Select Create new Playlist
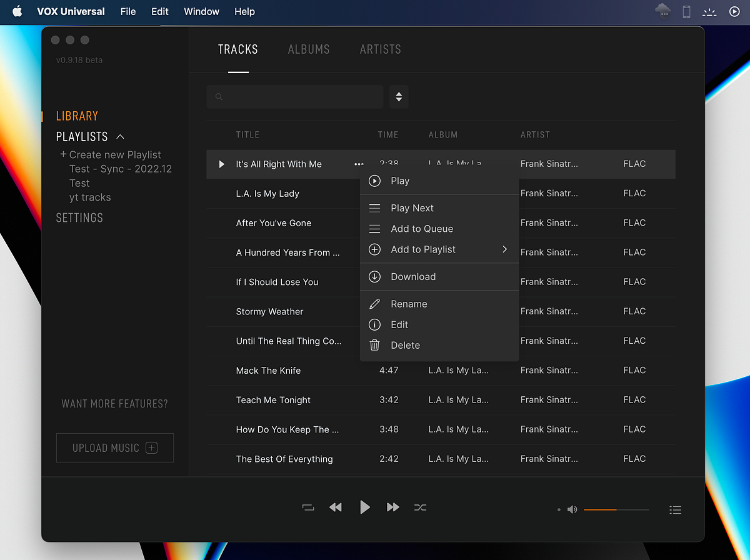Image resolution: width=750 pixels, height=560 pixels. [110, 154]
